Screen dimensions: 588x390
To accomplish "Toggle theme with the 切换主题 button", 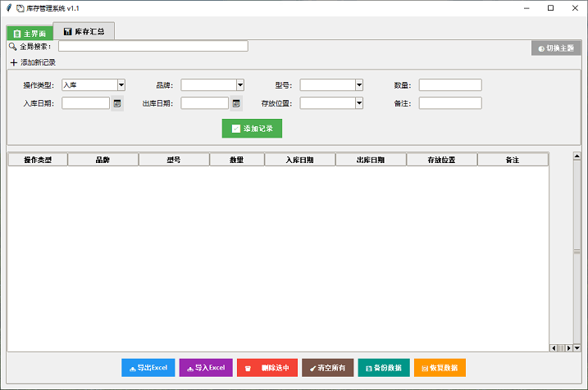I will coord(556,48).
